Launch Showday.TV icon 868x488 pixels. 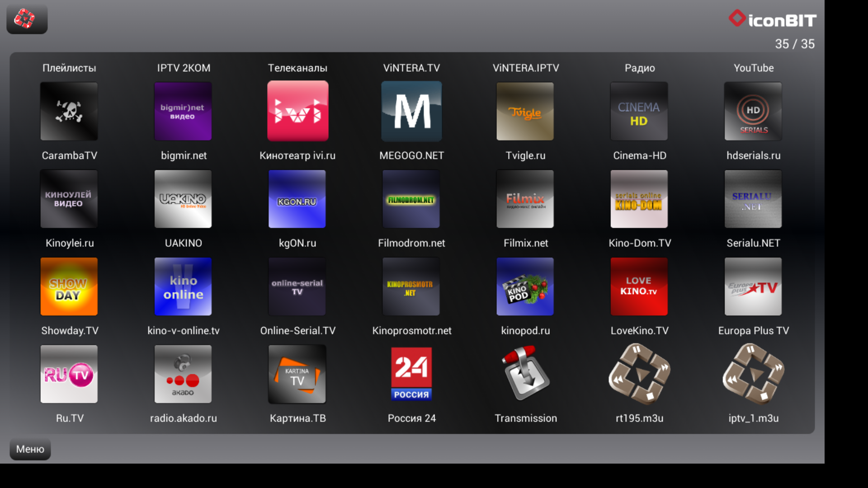69,286
